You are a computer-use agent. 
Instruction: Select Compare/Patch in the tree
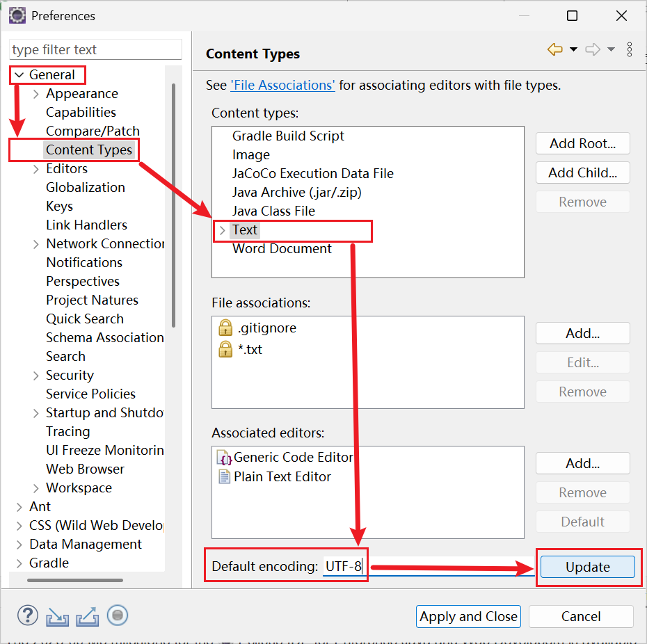pyautogui.click(x=93, y=131)
